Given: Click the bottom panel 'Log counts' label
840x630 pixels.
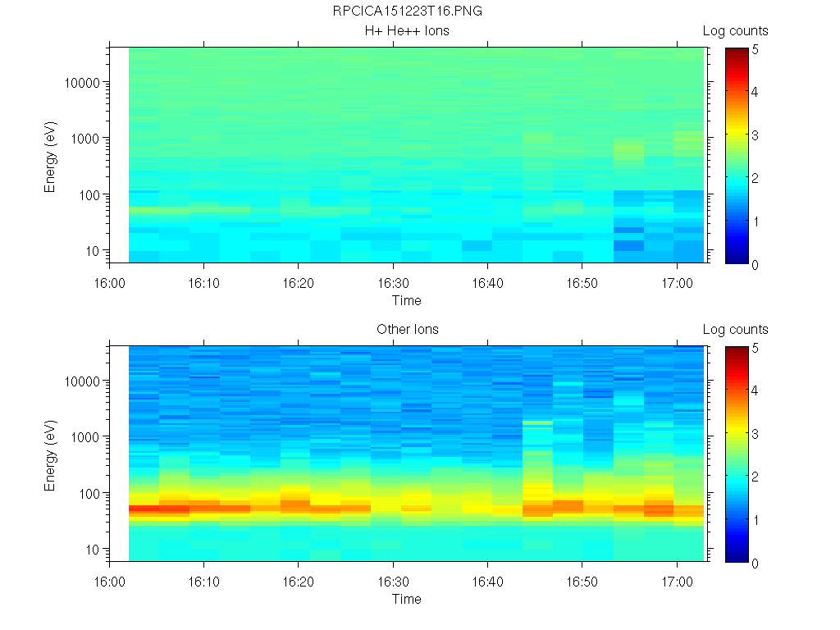Looking at the screenshot, I should 736,330.
